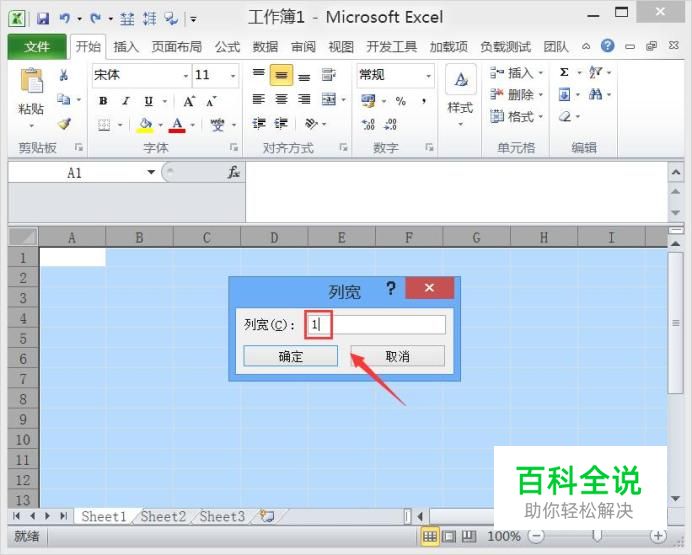Click the Redo arrow icon
This screenshot has width=692, height=555.
(x=95, y=18)
